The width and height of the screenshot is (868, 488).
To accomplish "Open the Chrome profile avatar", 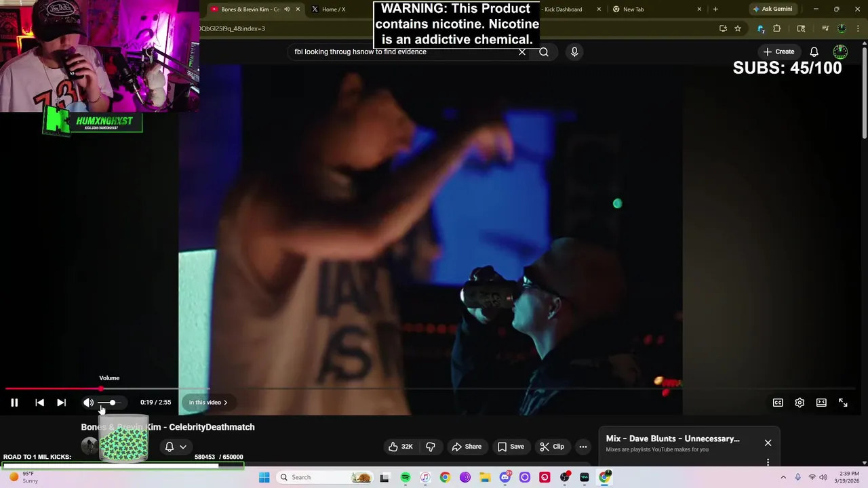I will pyautogui.click(x=842, y=28).
